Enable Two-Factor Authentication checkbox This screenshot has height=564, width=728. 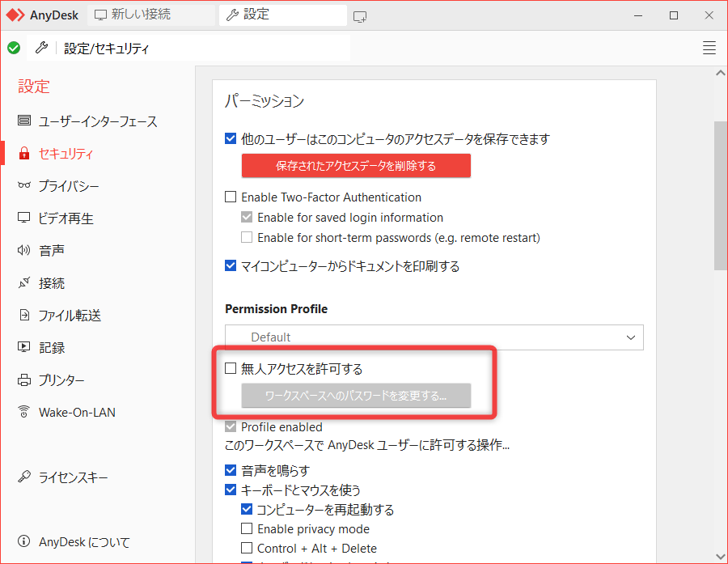[x=231, y=197]
